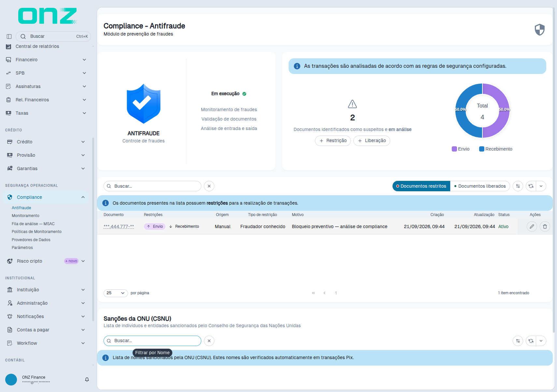557x392 pixels.
Task: Edit the Fraudador conhecido restriction row
Action: pyautogui.click(x=532, y=226)
